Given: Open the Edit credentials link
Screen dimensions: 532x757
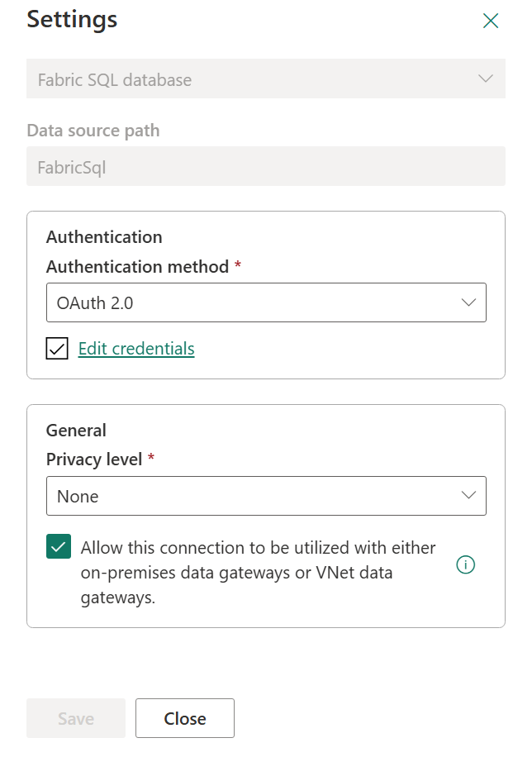Looking at the screenshot, I should pos(136,349).
